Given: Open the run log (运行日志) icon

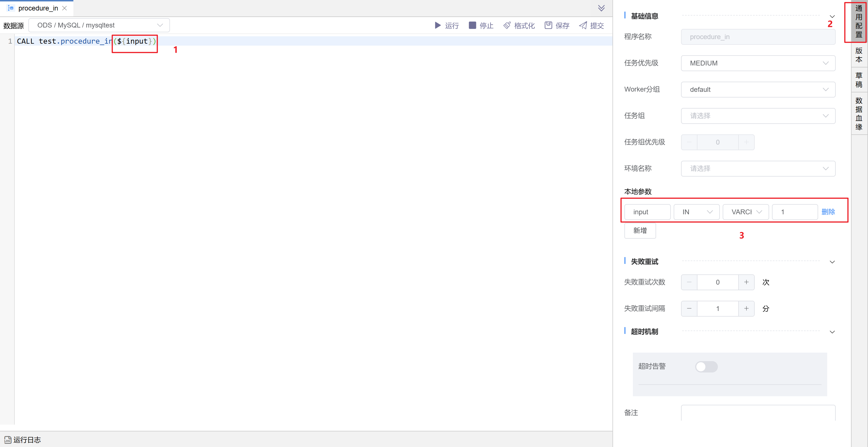Looking at the screenshot, I should point(7,440).
